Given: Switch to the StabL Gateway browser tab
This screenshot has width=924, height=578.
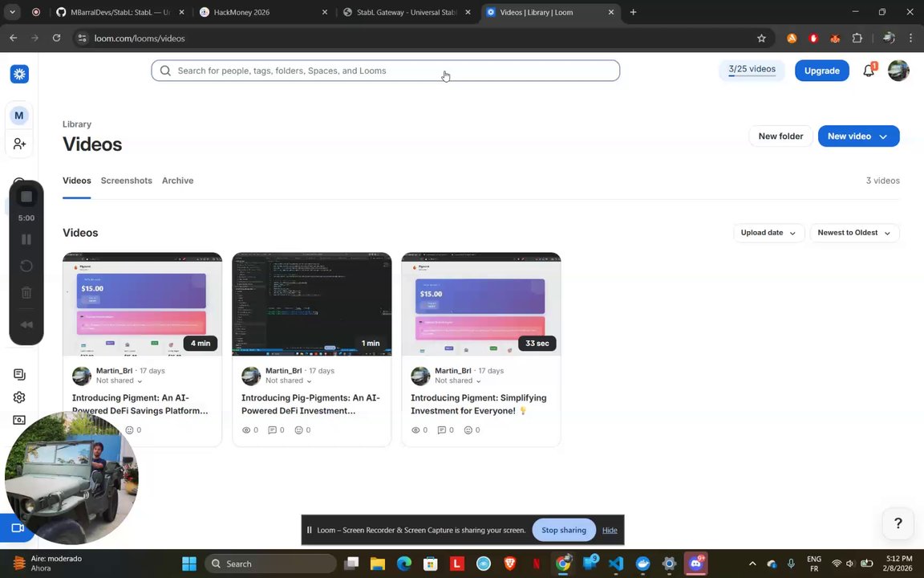Looking at the screenshot, I should [407, 12].
